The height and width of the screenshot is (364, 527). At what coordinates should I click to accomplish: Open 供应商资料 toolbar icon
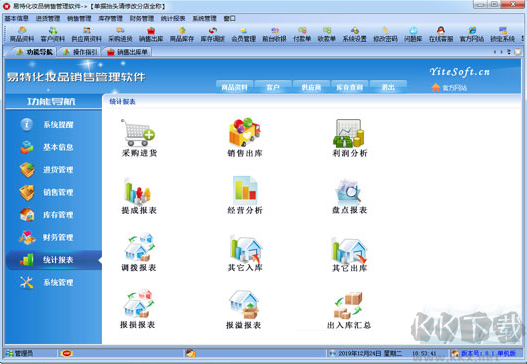pos(86,34)
